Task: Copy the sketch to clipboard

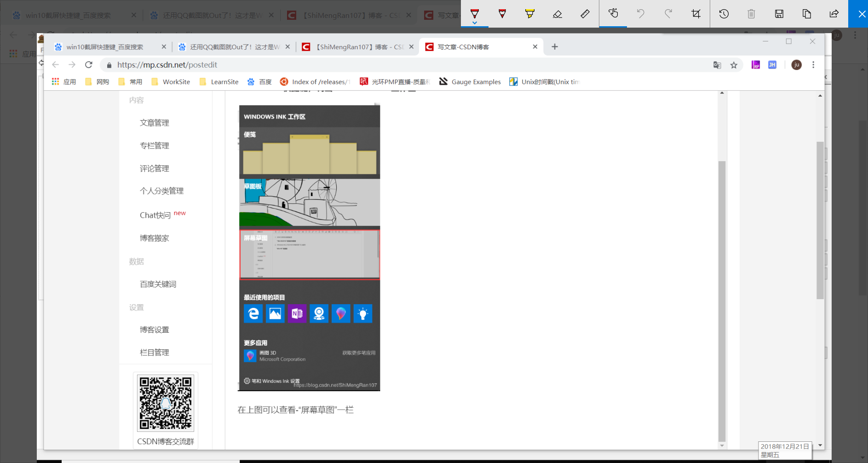Action: [807, 13]
